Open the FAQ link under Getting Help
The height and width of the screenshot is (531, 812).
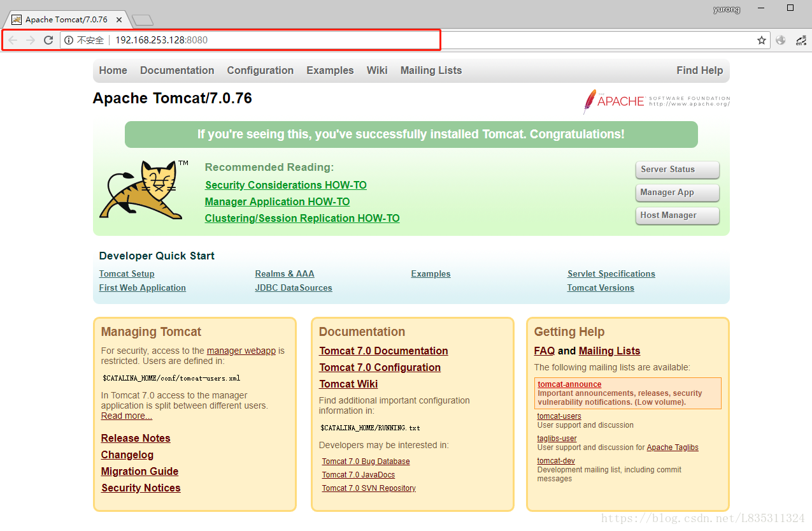[x=545, y=351]
